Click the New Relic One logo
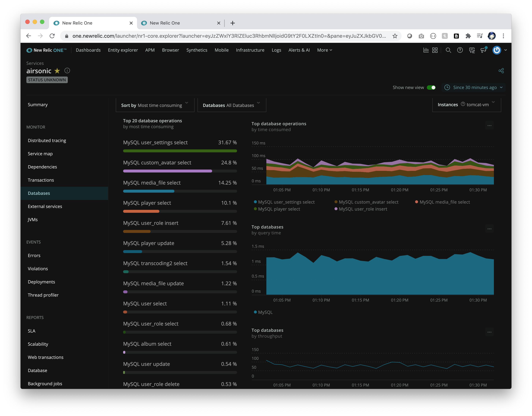Screen dimensions: 532x416 (46, 50)
